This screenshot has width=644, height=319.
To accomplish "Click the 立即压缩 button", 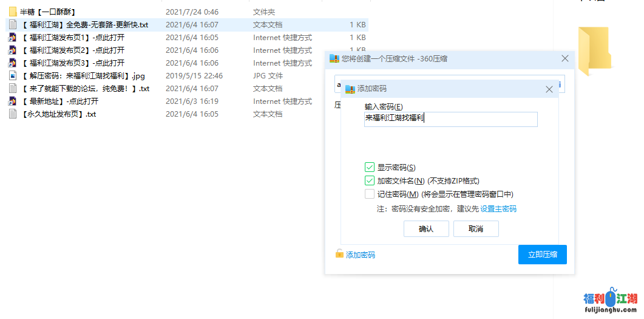I will [x=542, y=255].
